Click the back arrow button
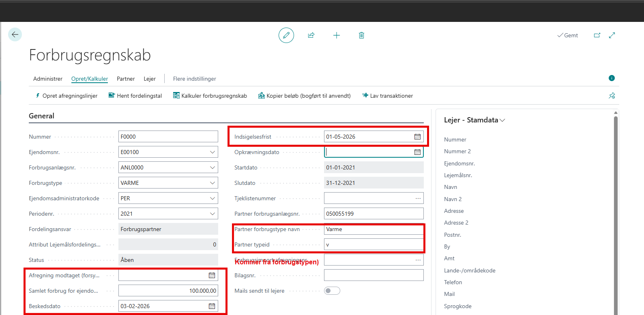This screenshot has width=644, height=315. click(15, 34)
